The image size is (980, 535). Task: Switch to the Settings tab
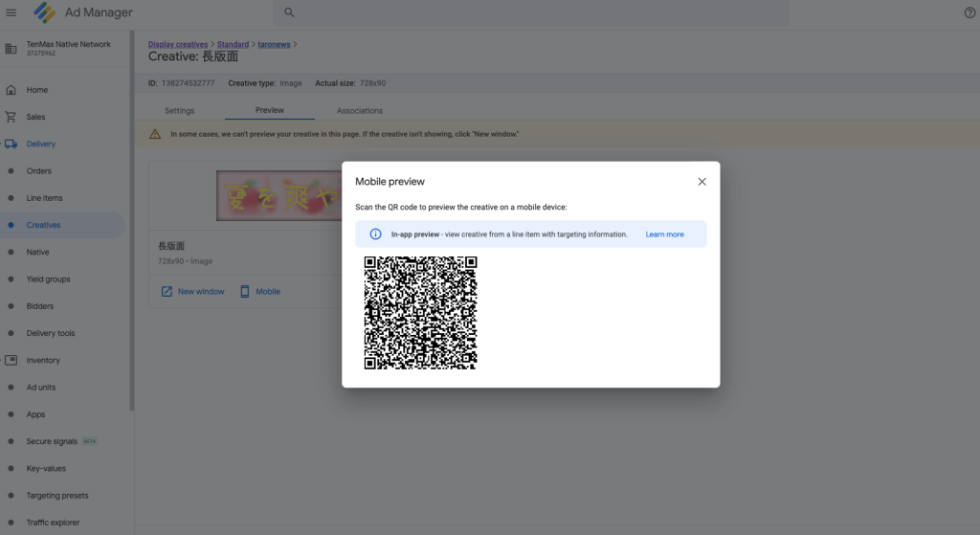coord(179,111)
